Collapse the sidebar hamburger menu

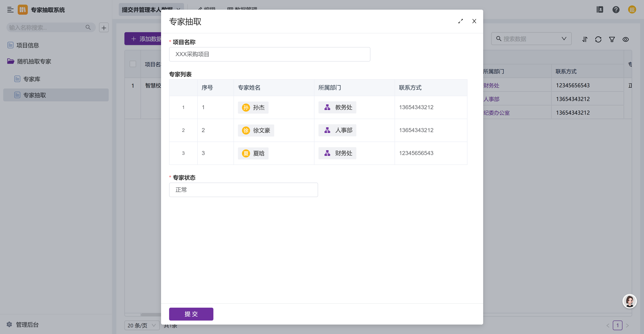click(10, 10)
